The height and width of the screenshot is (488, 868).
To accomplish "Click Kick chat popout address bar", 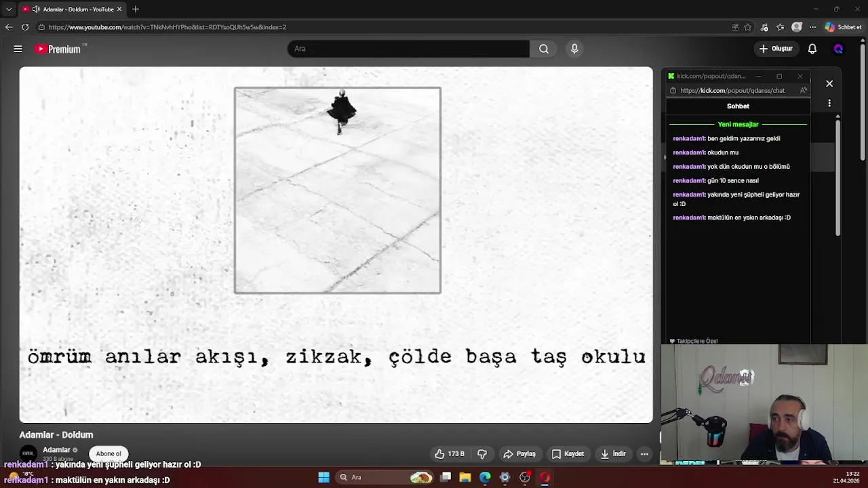I will click(x=732, y=90).
